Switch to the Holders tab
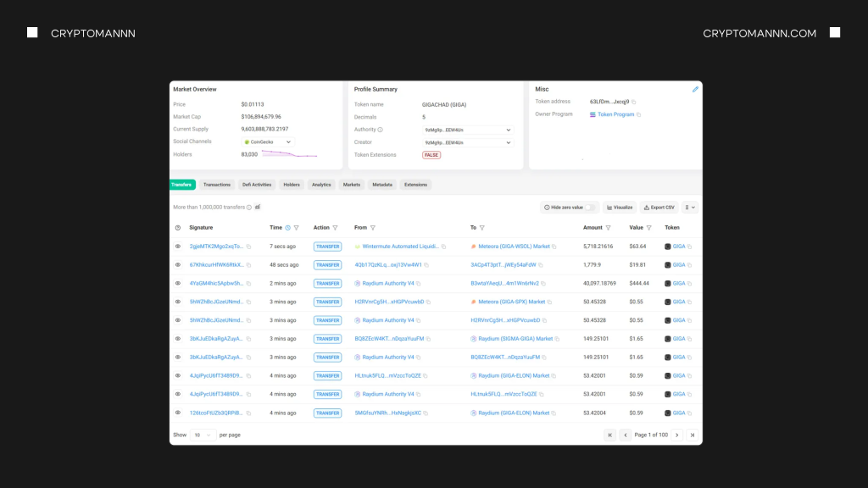The width and height of the screenshot is (868, 488). [291, 185]
